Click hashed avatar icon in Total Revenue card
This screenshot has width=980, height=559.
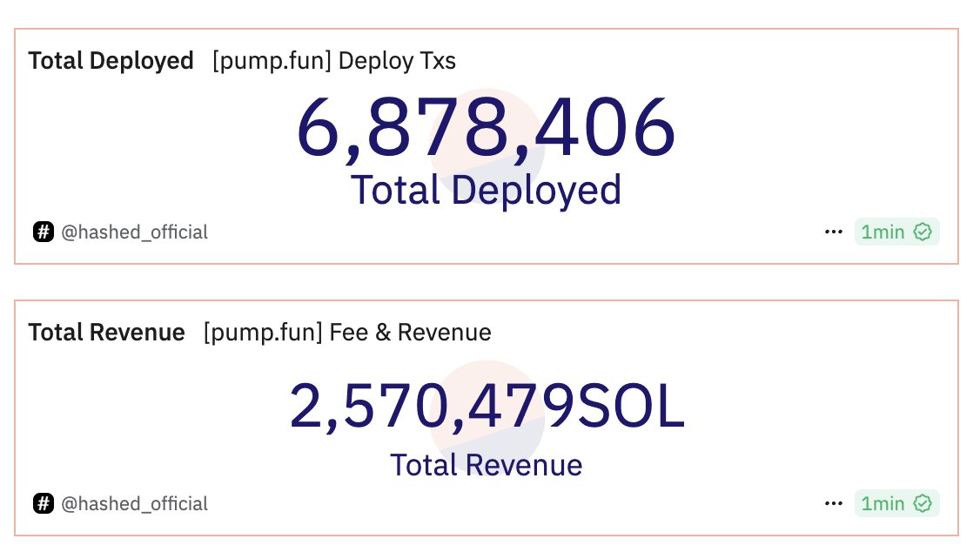(x=44, y=503)
